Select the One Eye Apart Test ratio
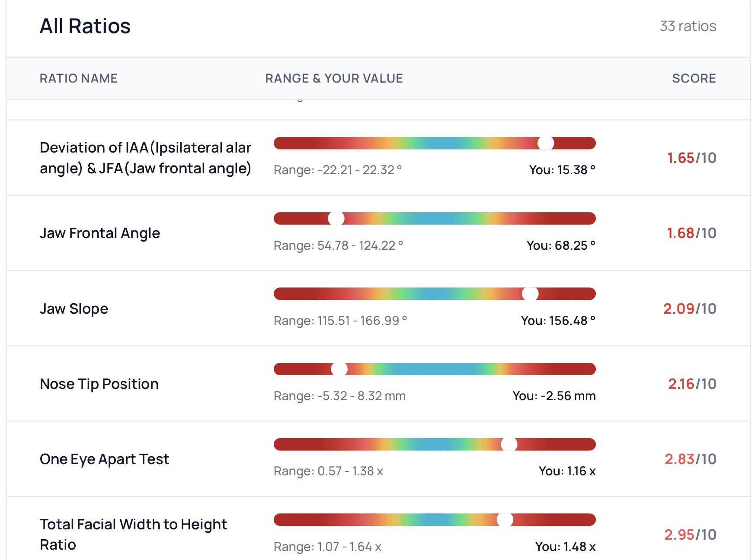This screenshot has height=560, width=755. tap(104, 459)
